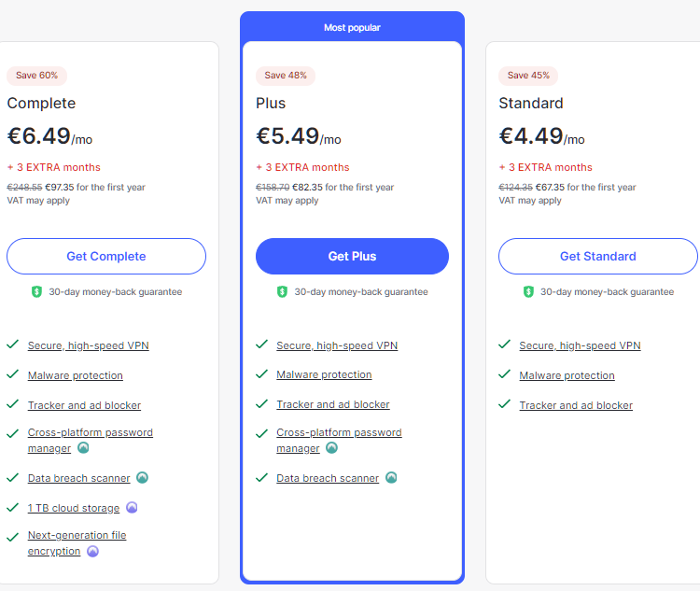This screenshot has width=700, height=591.
Task: Click the Save 60% badge on Complete
Action: [x=36, y=76]
